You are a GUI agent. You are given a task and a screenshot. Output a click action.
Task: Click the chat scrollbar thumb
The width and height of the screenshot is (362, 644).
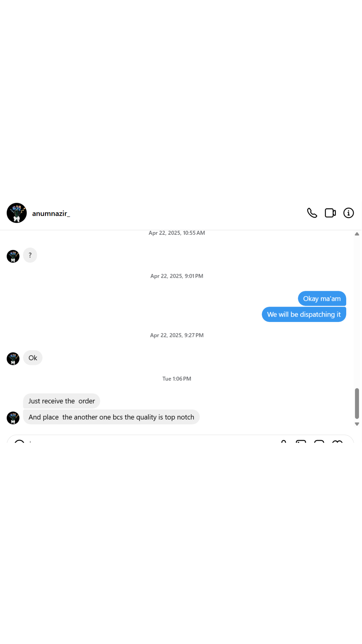357,404
